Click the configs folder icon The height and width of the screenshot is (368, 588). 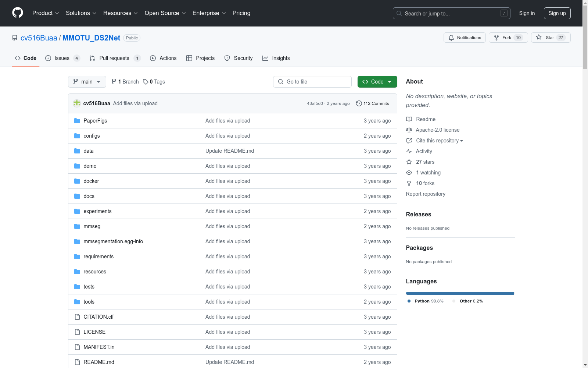point(77,136)
